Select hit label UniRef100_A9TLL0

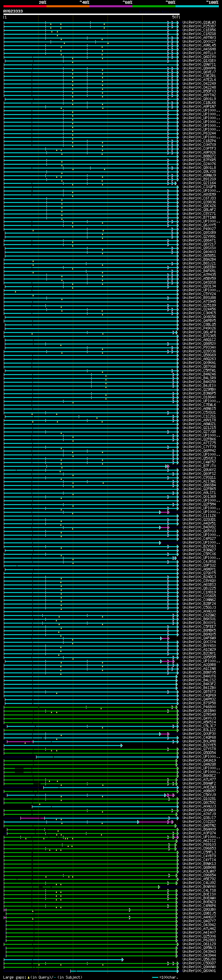(199, 53)
